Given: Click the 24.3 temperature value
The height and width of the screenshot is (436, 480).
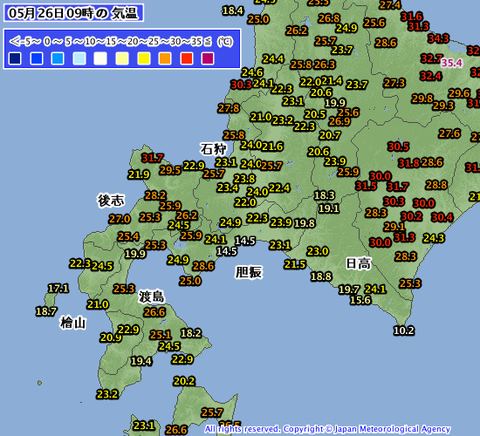Looking at the screenshot, I should coord(434,238).
